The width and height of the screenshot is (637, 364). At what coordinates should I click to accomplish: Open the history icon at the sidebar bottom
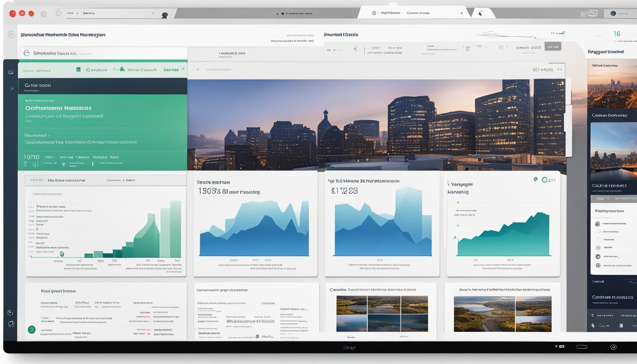tap(11, 313)
